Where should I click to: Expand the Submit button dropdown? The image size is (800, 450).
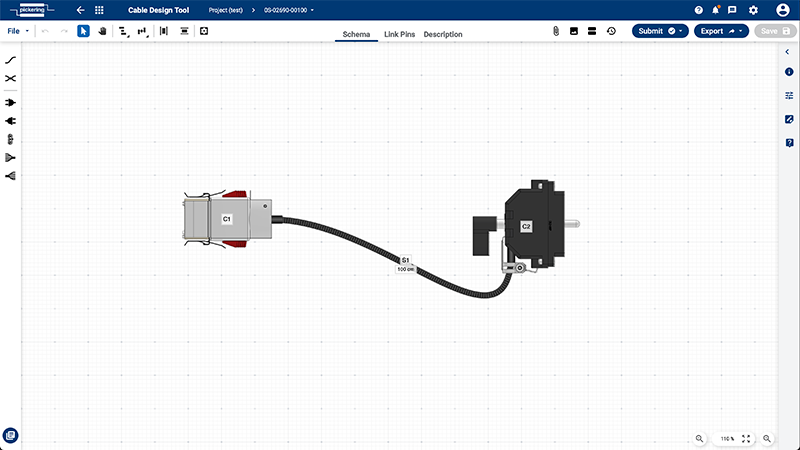681,31
